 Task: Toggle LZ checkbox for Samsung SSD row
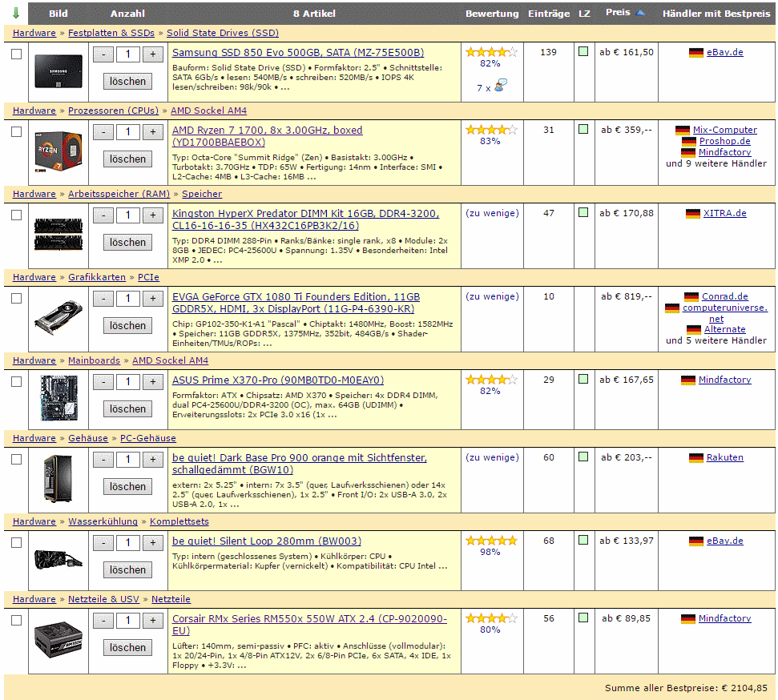click(x=583, y=51)
